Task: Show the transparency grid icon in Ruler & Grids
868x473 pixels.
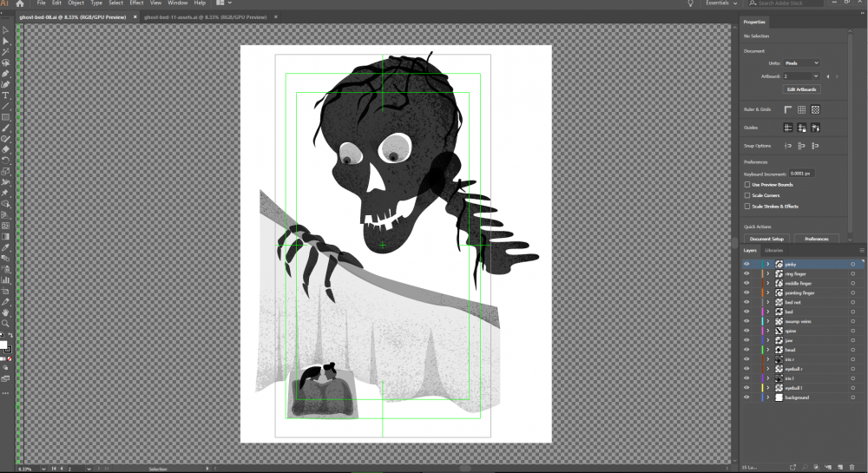Action: pyautogui.click(x=816, y=109)
